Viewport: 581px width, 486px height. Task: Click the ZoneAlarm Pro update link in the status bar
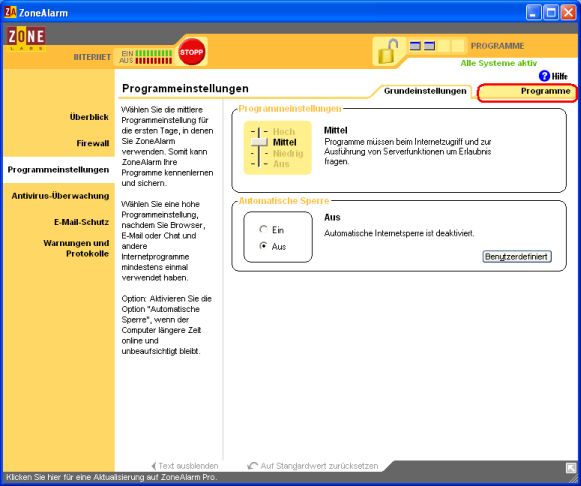(x=112, y=477)
